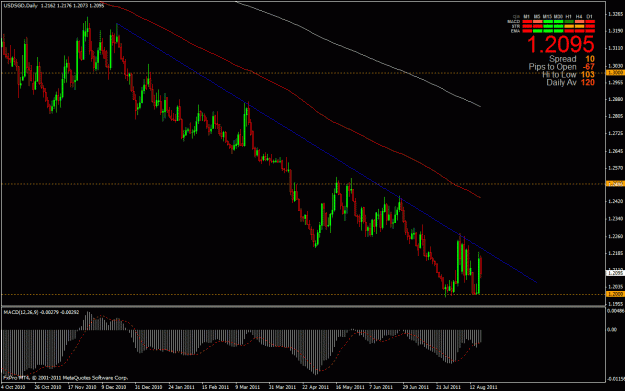Image resolution: width=625 pixels, height=391 pixels.
Task: Select the dashed horizontal line at 1.2000
Action: click(303, 294)
